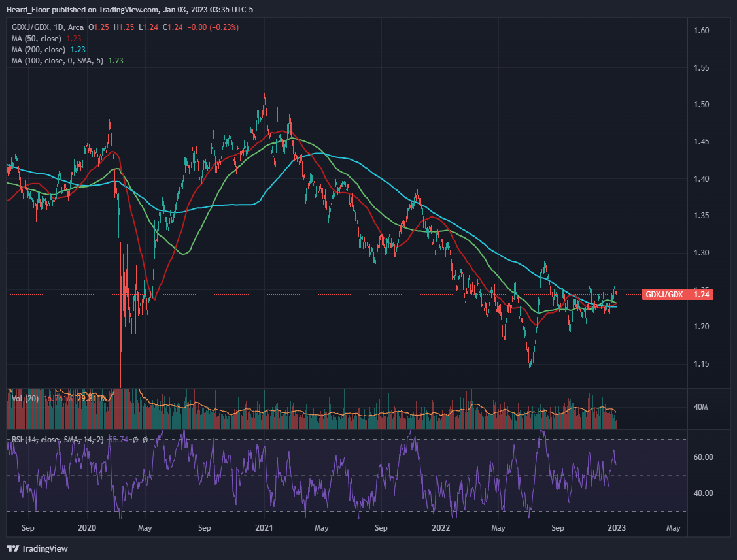Click the 55.74 RSI value

(x=118, y=440)
